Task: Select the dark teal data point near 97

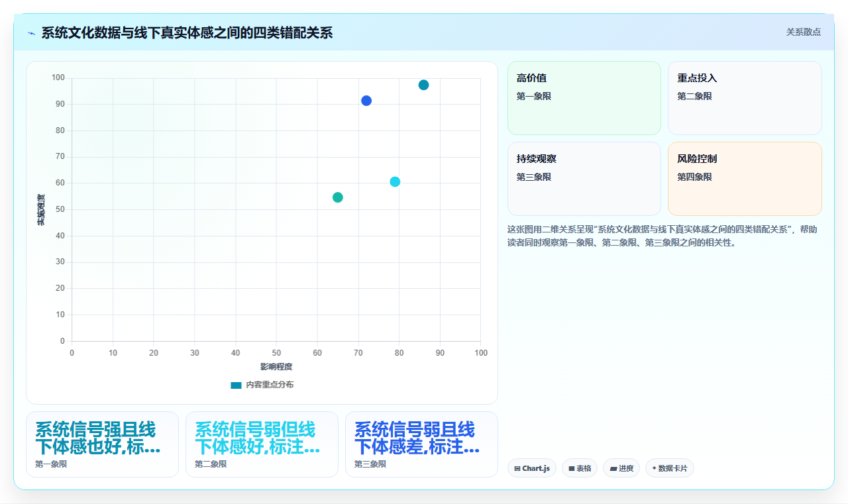Action: point(423,85)
